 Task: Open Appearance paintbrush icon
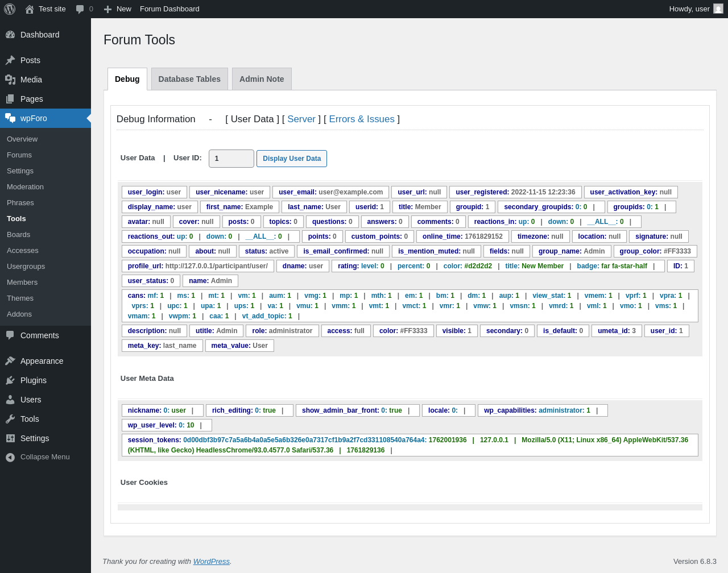(10, 361)
